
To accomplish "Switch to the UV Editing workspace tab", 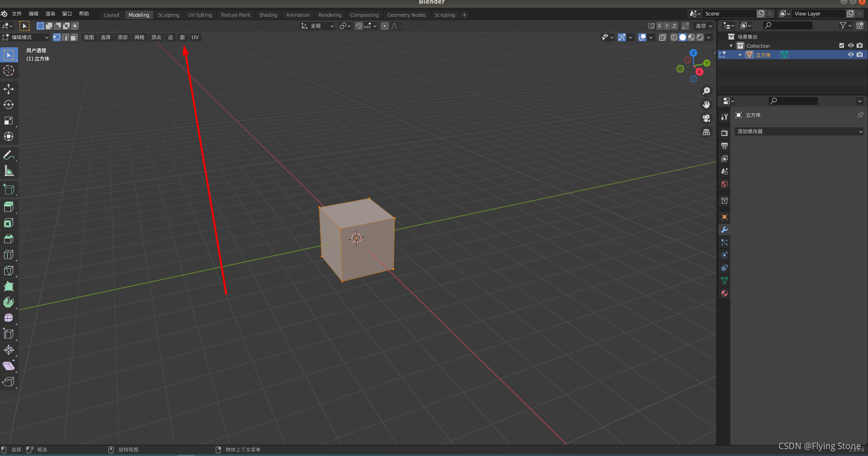I will [x=200, y=15].
